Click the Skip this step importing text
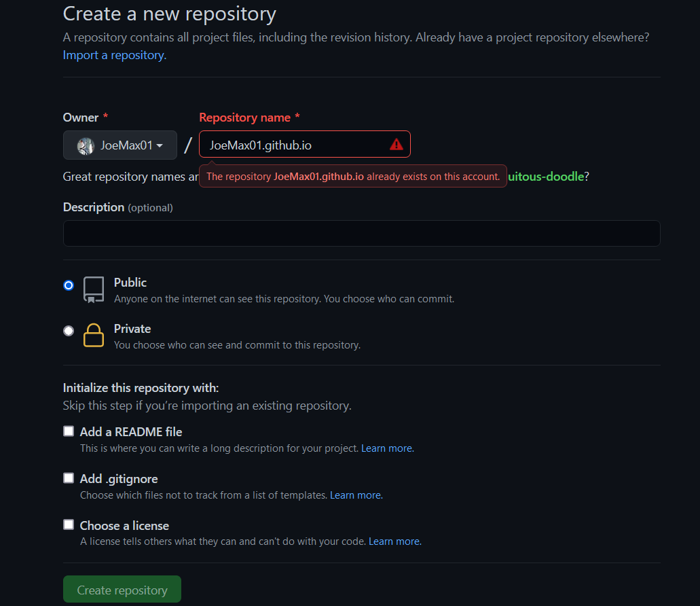Viewport: 700px width, 606px height. tap(207, 406)
